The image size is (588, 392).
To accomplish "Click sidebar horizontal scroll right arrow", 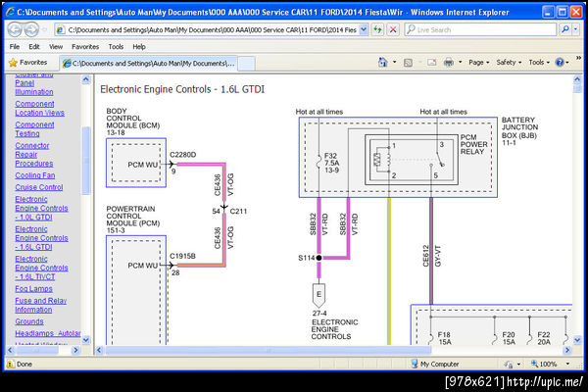I will [x=75, y=350].
